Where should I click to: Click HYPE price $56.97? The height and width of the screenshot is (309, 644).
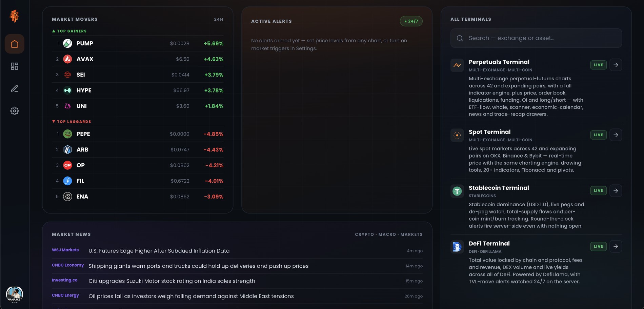(181, 90)
